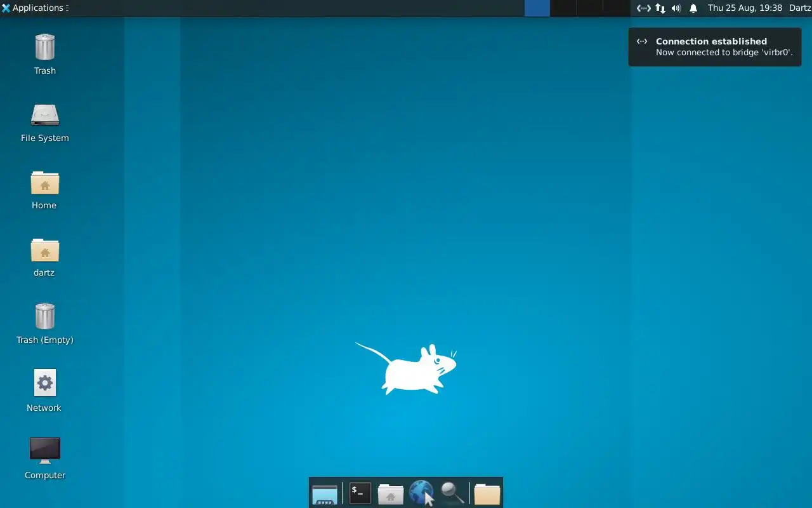The width and height of the screenshot is (812, 508).
Task: Select the Home folder on the desktop
Action: coord(44,182)
